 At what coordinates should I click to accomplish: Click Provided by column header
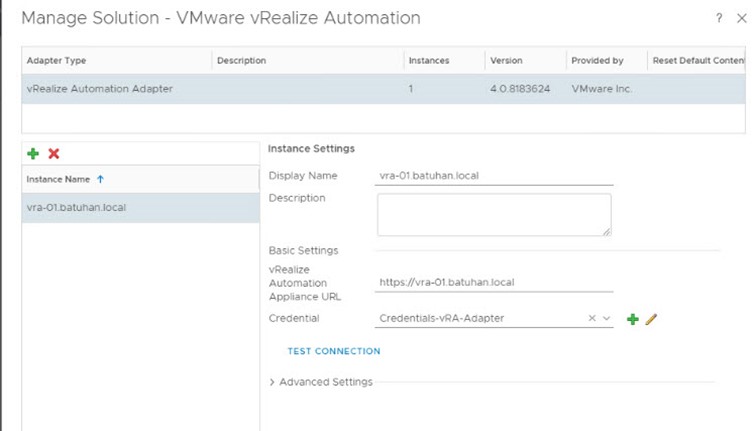pyautogui.click(x=607, y=61)
